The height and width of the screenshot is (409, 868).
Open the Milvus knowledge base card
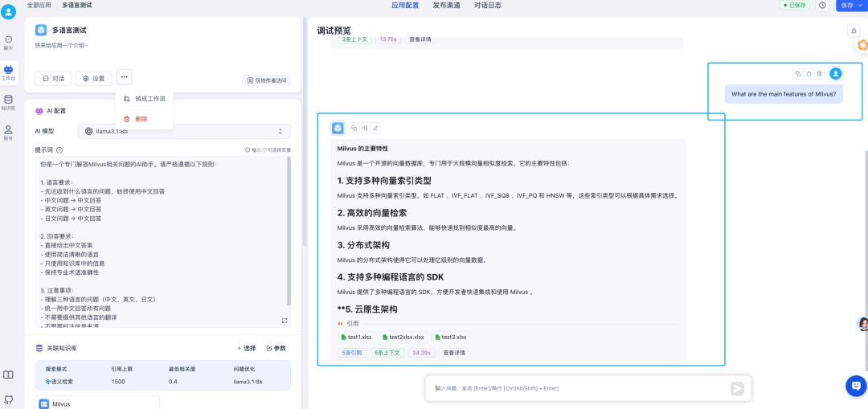pyautogui.click(x=97, y=403)
